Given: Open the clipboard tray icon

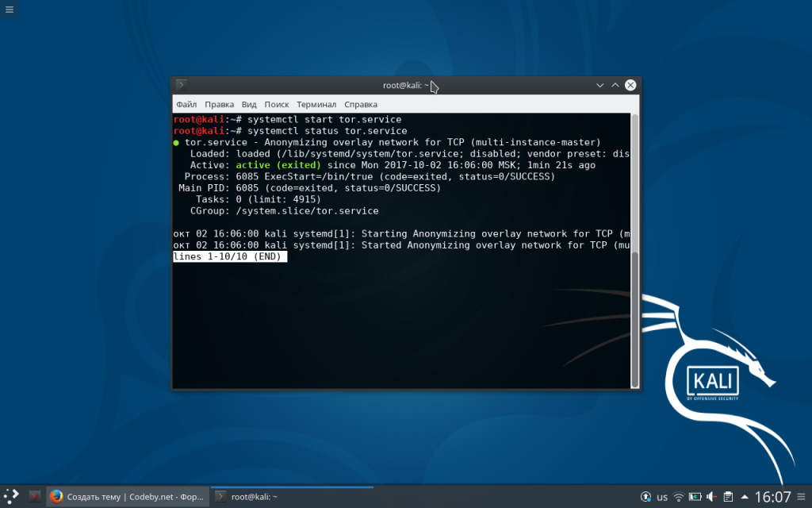Looking at the screenshot, I should (728, 497).
